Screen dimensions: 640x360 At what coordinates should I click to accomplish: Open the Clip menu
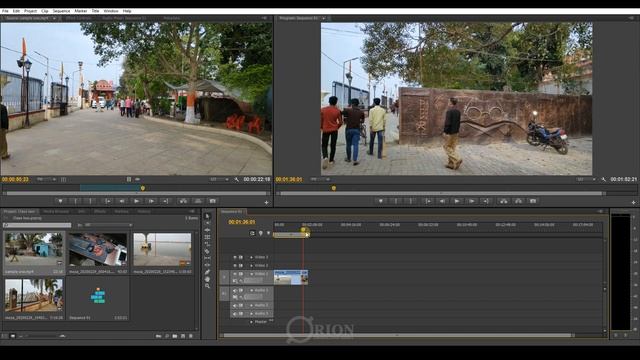45,11
